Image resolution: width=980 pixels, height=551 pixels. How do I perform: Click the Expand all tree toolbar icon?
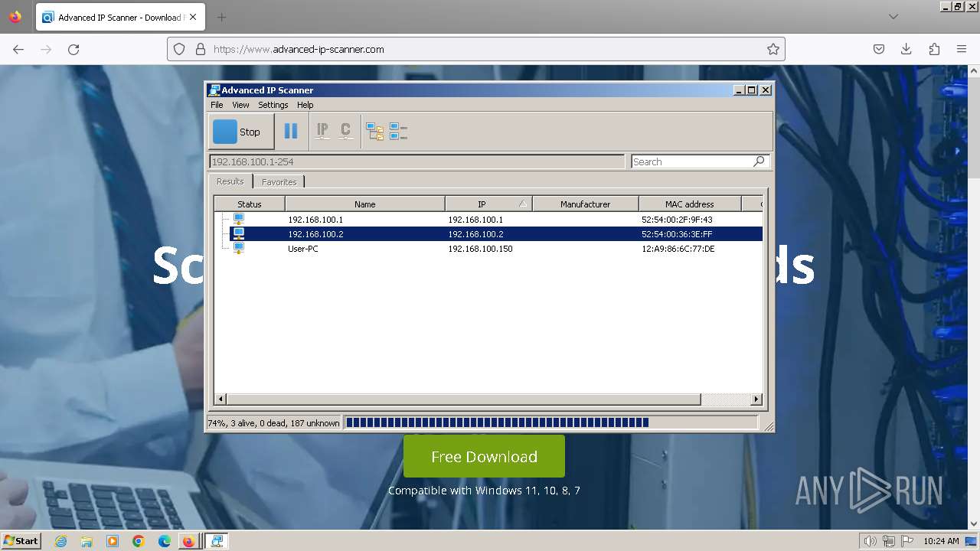[374, 132]
